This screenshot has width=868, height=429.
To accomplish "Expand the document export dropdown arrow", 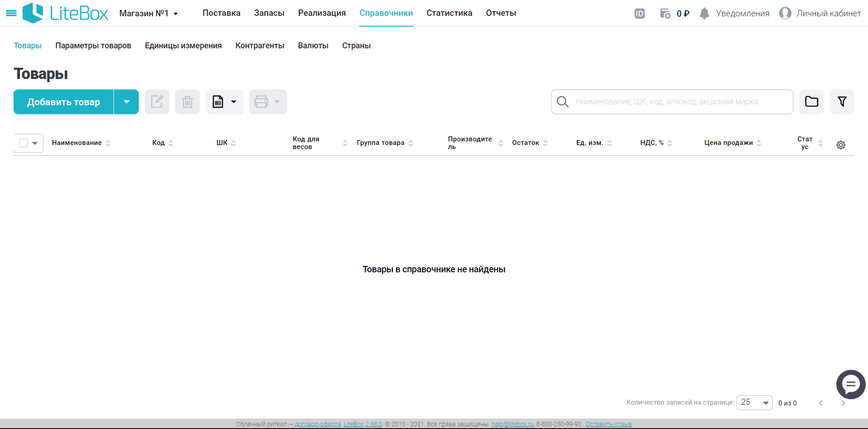I will (234, 102).
